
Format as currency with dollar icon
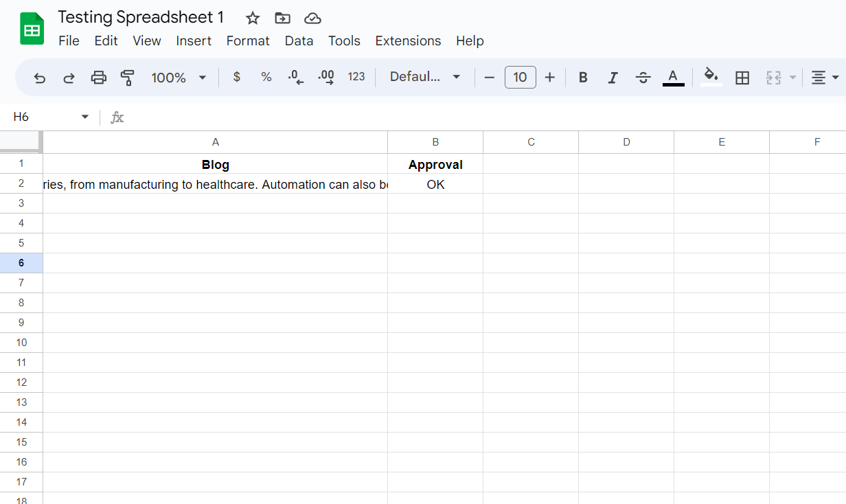pos(237,77)
